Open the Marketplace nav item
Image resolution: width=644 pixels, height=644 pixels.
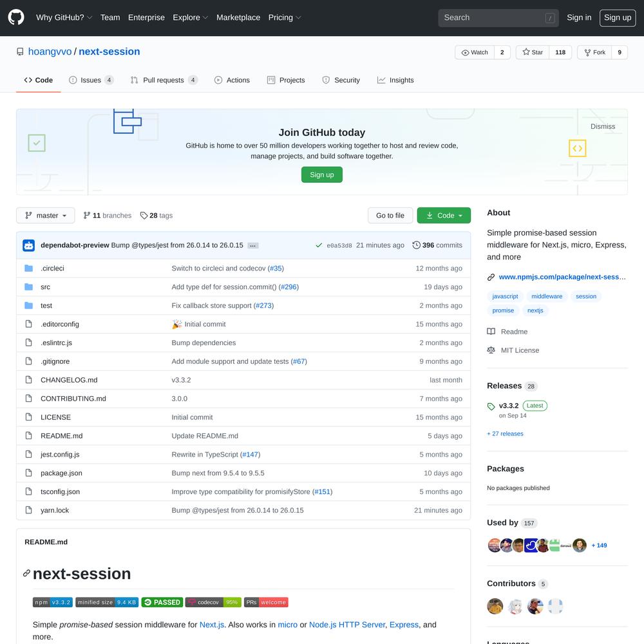pos(238,17)
